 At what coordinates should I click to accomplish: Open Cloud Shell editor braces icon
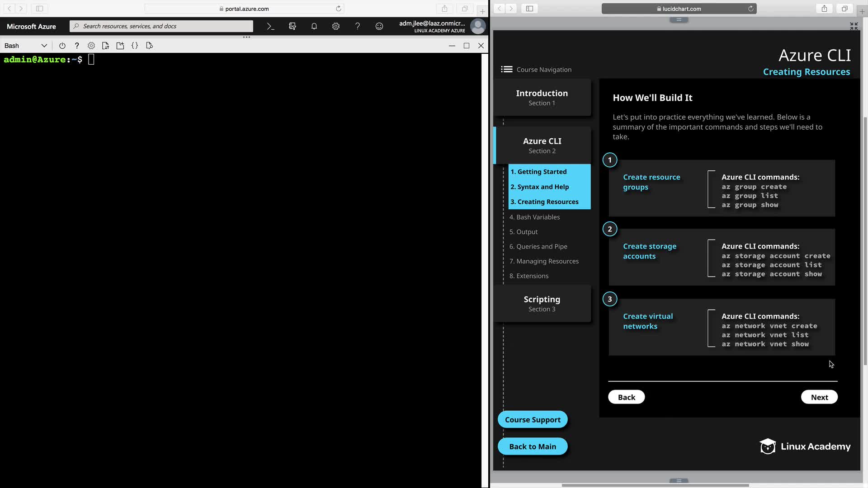click(x=135, y=46)
